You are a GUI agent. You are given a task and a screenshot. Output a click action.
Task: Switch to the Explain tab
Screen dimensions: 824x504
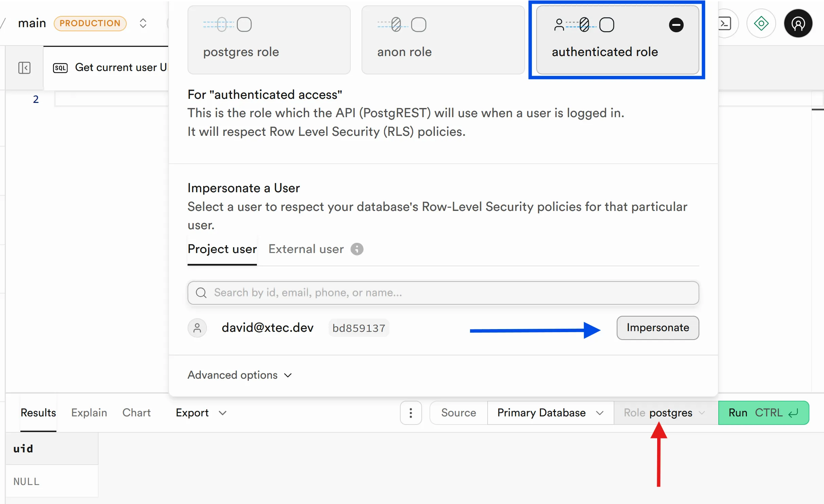pos(89,413)
